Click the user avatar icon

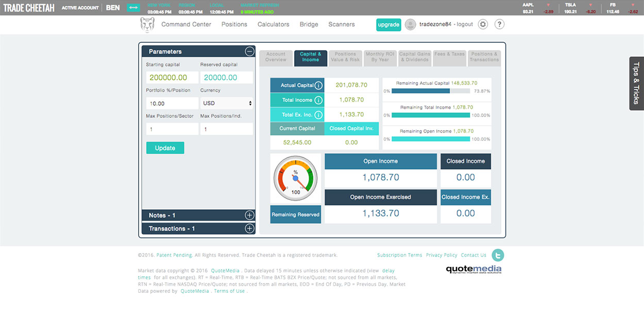[411, 24]
